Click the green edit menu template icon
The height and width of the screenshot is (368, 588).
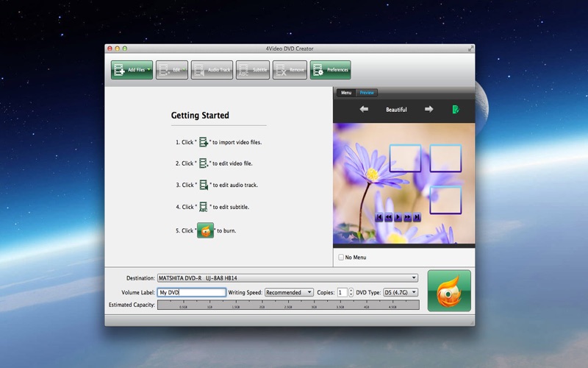(455, 110)
